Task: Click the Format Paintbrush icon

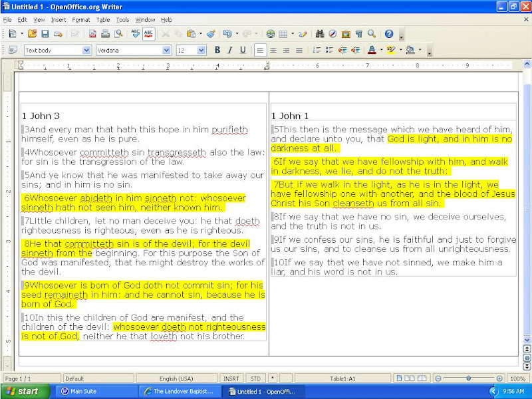Action: click(211, 34)
